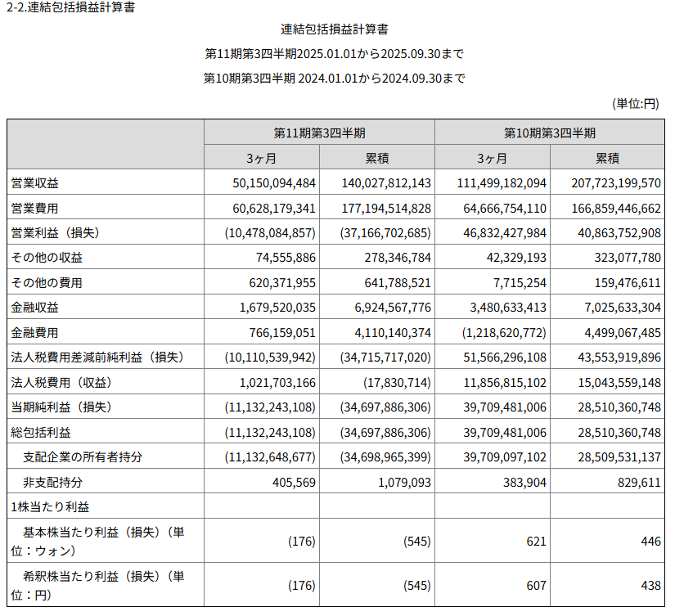Select the 累積 subheader under 第11期第3四半期
The image size is (675, 616).
376,158
